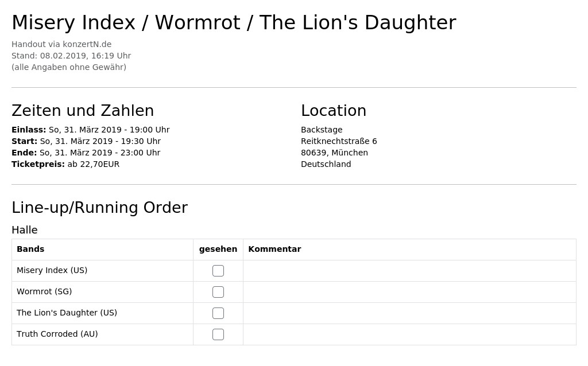Click the Kommentar cell for Misery Index
This screenshot has height=366, width=588.
[x=409, y=271]
